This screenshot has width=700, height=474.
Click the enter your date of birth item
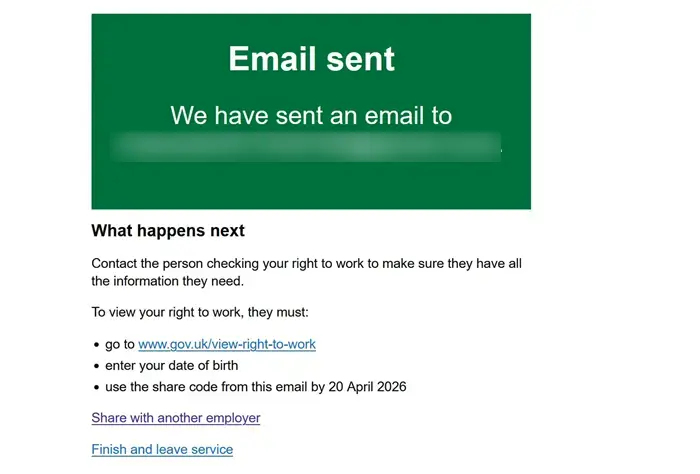click(172, 365)
